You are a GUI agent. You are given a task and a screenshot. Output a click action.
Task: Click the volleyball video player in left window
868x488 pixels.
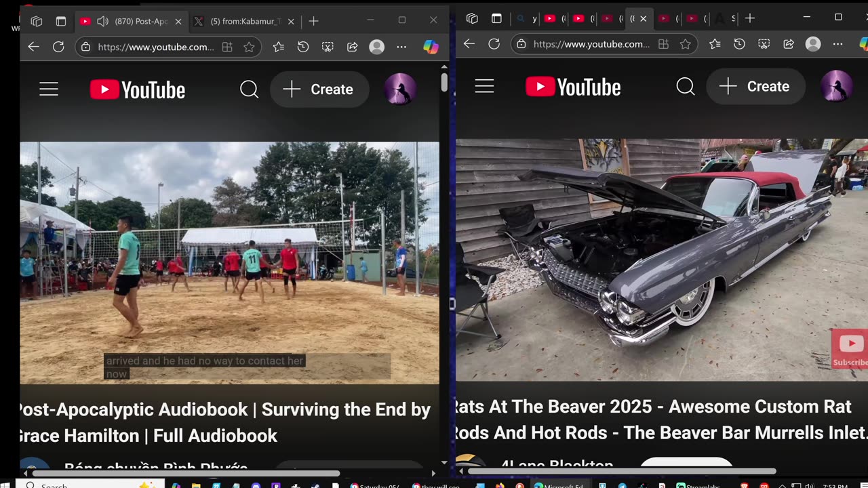pos(229,262)
